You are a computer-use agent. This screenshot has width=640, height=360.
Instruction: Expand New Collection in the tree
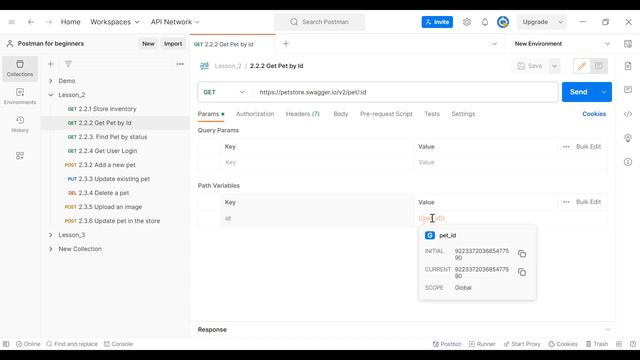pyautogui.click(x=51, y=249)
